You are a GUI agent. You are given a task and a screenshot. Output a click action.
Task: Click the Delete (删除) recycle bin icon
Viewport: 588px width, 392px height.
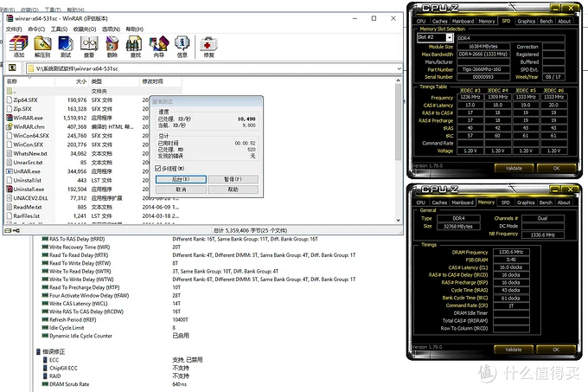tap(112, 44)
